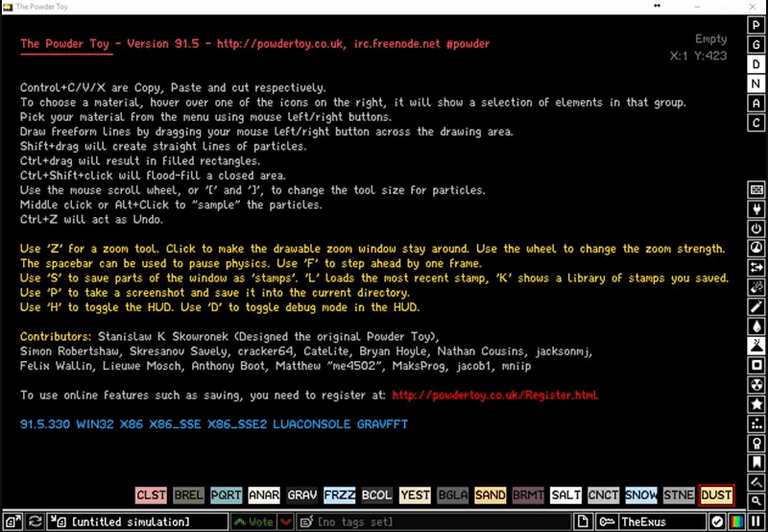This screenshot has height=532, width=768.
Task: Select the highlighted Powders section icon
Action: [756, 346]
